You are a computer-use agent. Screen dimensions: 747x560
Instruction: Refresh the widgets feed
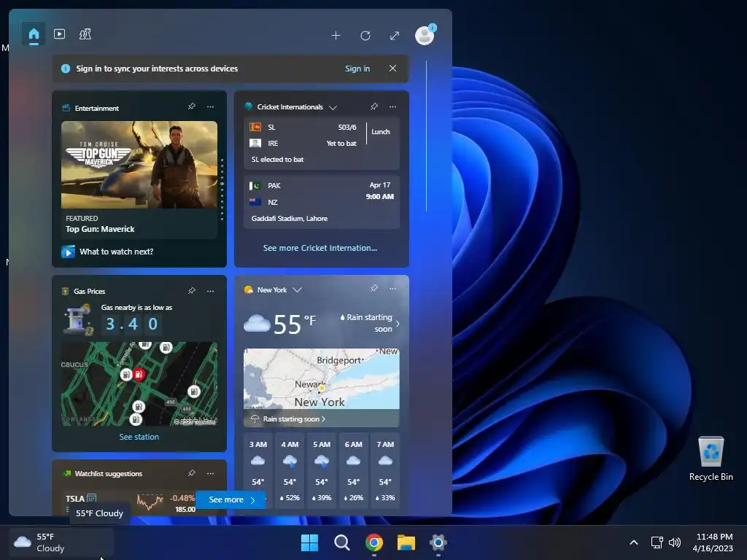pos(365,36)
